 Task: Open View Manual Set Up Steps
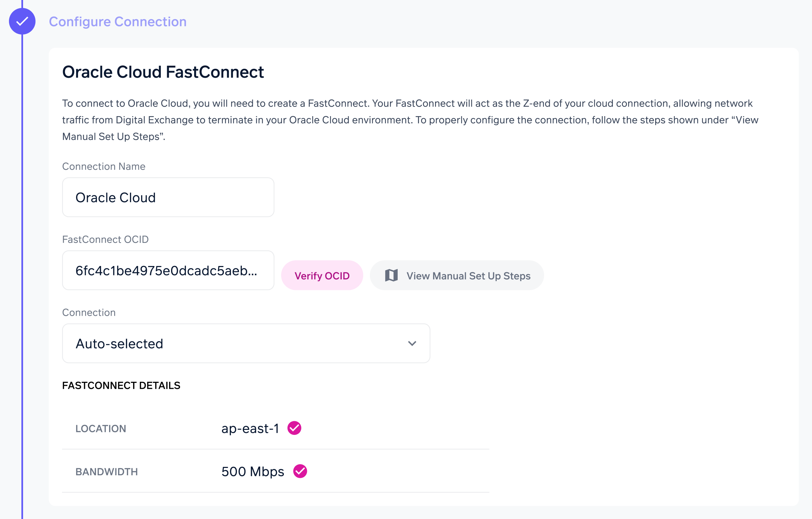(x=468, y=276)
